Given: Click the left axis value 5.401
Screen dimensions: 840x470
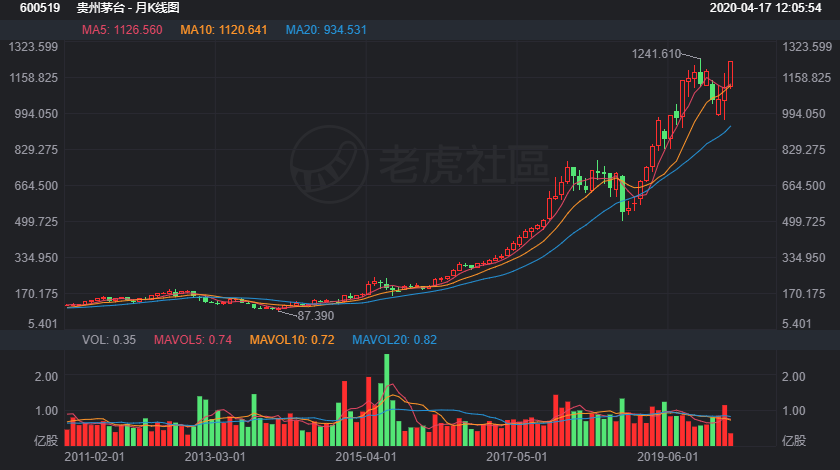Looking at the screenshot, I should tap(44, 324).
